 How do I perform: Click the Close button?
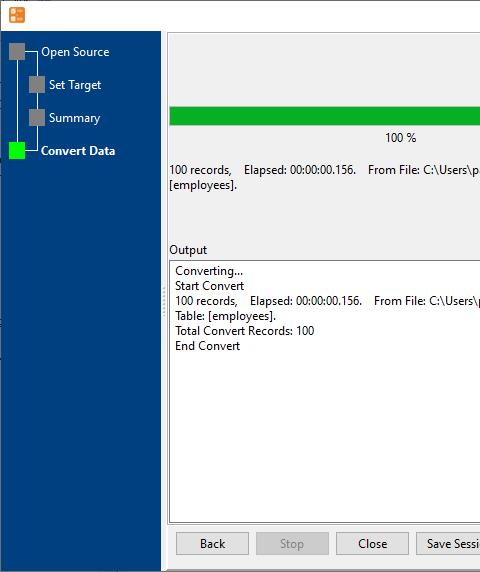tap(372, 544)
